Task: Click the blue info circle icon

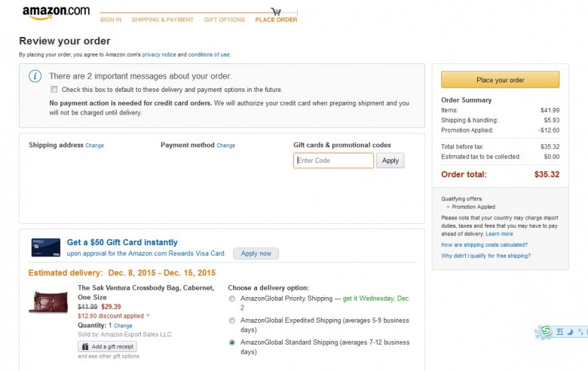Action: pos(35,76)
